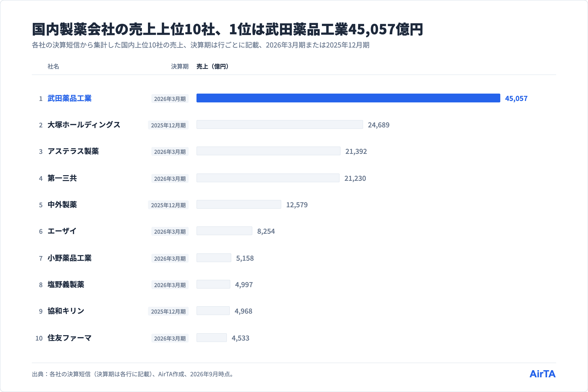Select company name 中外製薬
The height and width of the screenshot is (392, 588).
tap(62, 205)
